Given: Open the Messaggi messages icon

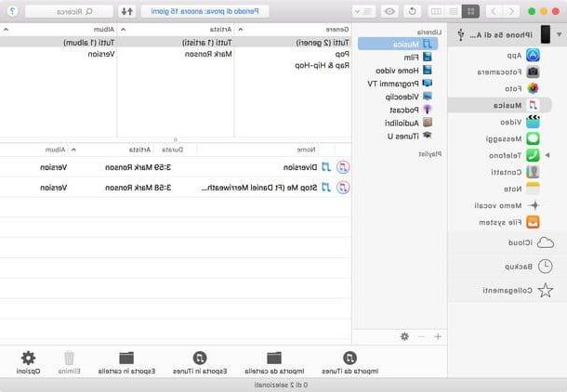Looking at the screenshot, I should (x=533, y=138).
